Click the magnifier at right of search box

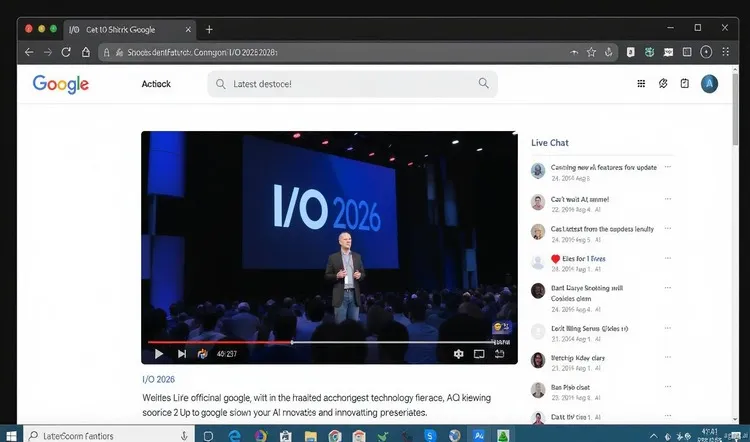tap(484, 83)
